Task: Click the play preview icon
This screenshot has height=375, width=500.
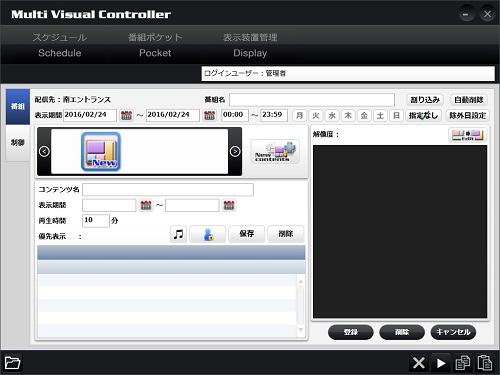Action: pyautogui.click(x=441, y=363)
